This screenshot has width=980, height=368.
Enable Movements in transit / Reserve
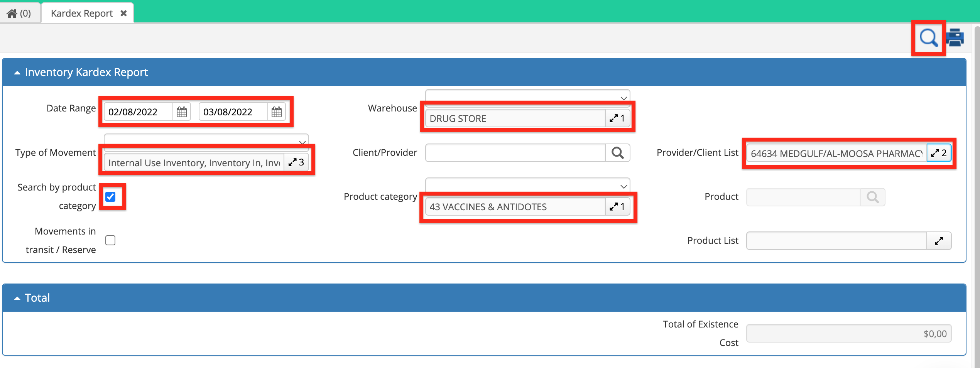[x=110, y=240]
